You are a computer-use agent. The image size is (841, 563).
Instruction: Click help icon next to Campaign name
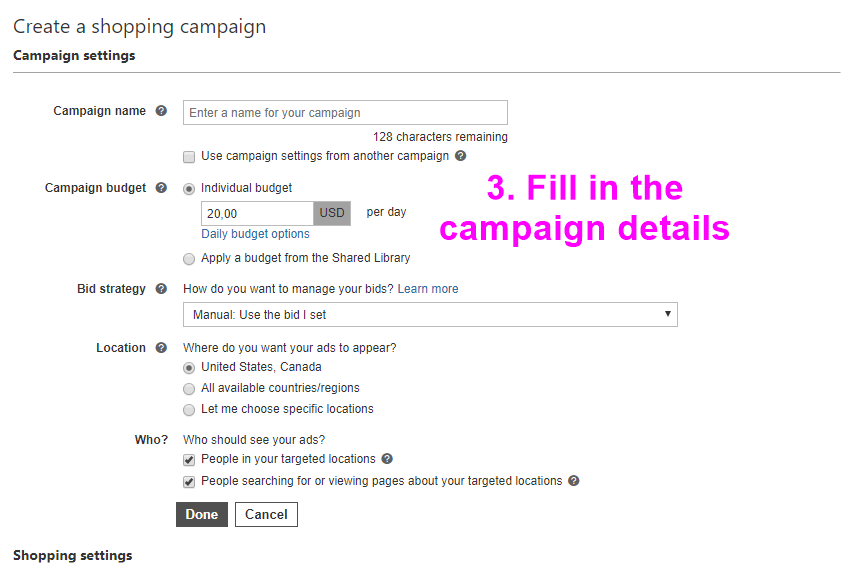(161, 111)
